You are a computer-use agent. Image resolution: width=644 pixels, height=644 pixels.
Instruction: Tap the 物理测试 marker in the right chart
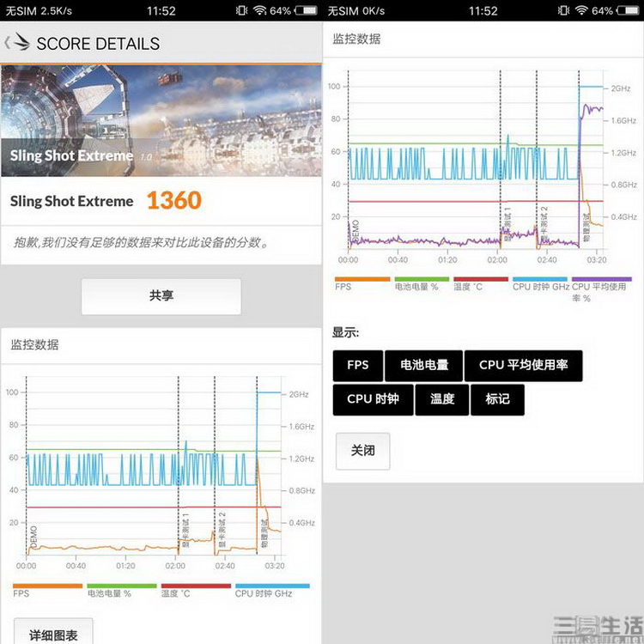pyautogui.click(x=586, y=228)
